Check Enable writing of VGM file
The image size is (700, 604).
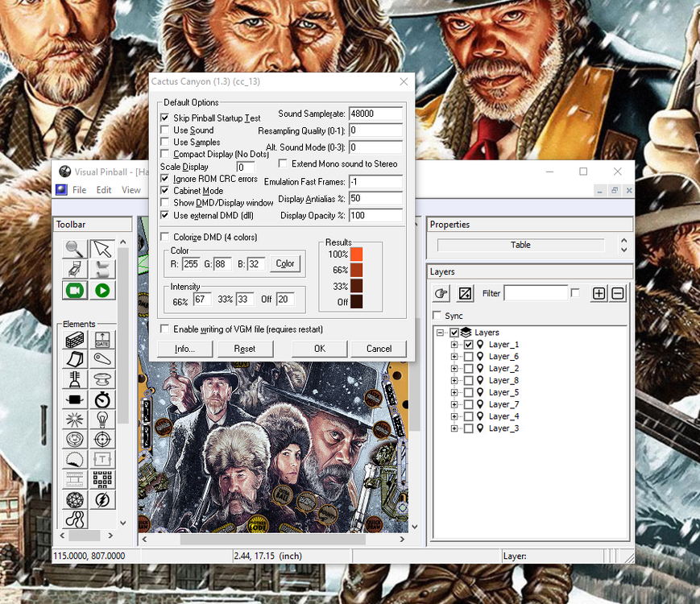point(165,329)
